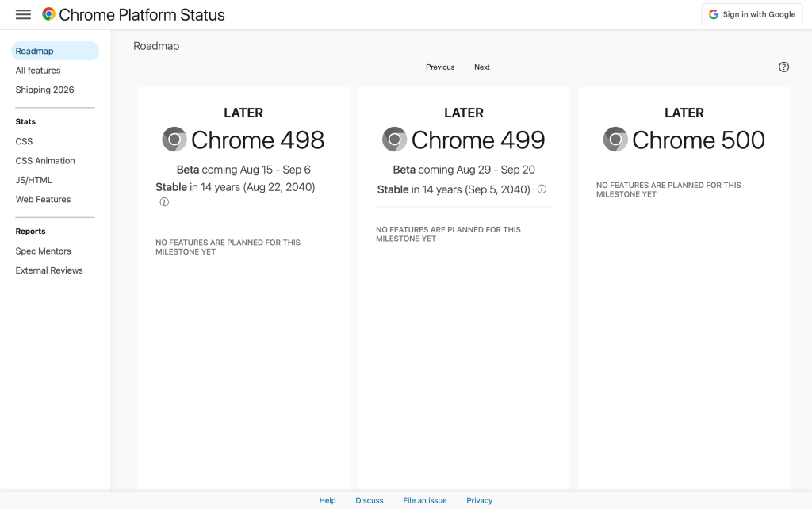Open the roadmap help question-mark icon
The width and height of the screenshot is (812, 509).
783,67
